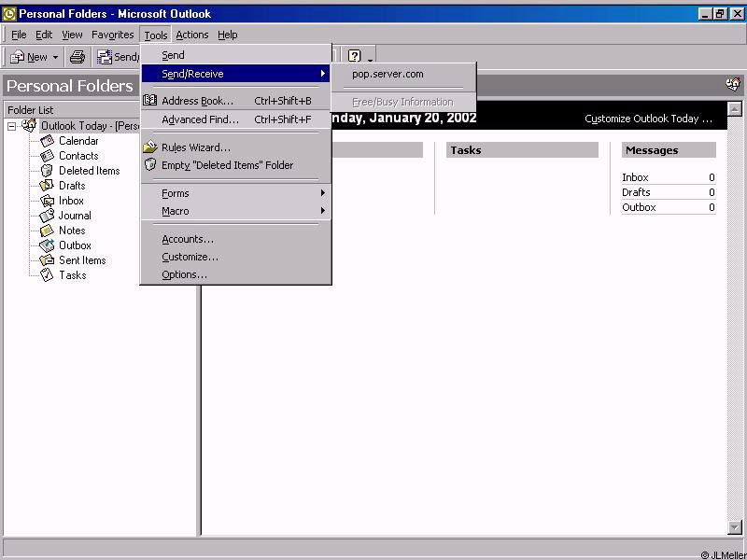Click the scrollbar down arrow
The height and width of the screenshot is (560, 747).
coord(735,527)
